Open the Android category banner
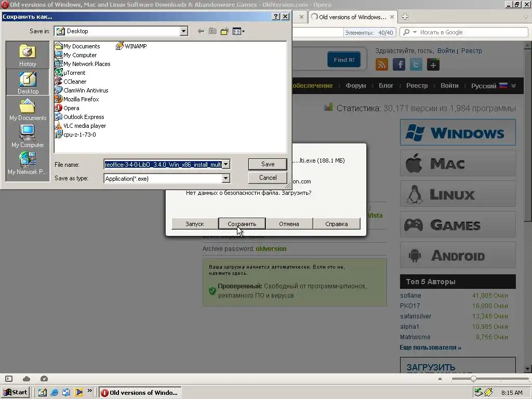532x399 pixels. [x=458, y=255]
